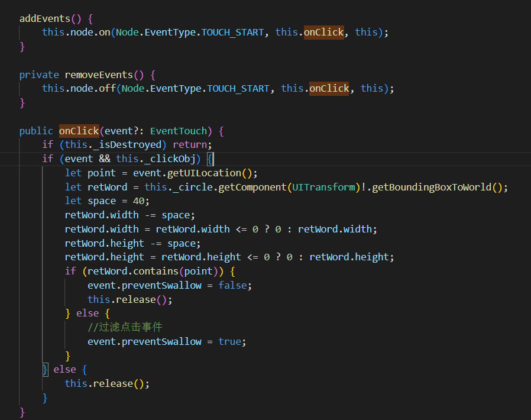Image resolution: width=531 pixels, height=420 pixels.
Task: Click 'space' in retWord.height -= space line
Action: 181,243
